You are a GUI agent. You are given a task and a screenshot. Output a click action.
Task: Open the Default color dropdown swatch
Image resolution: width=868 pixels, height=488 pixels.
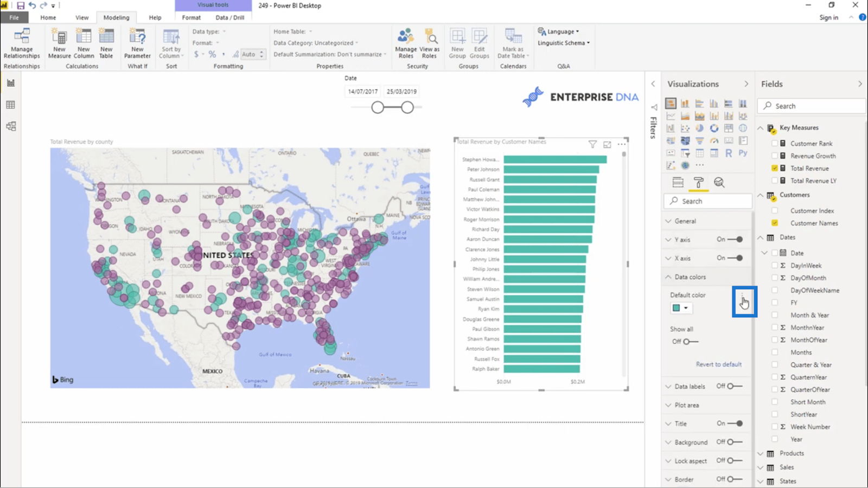click(680, 308)
